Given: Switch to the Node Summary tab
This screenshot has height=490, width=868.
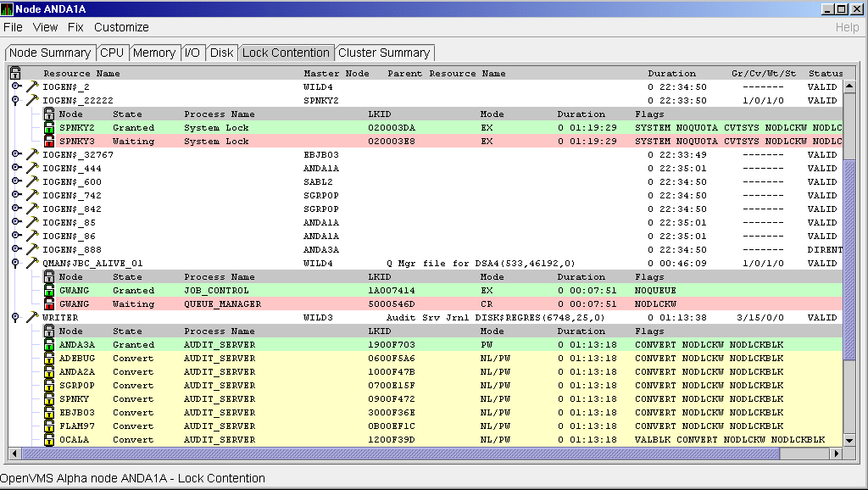Looking at the screenshot, I should point(50,53).
